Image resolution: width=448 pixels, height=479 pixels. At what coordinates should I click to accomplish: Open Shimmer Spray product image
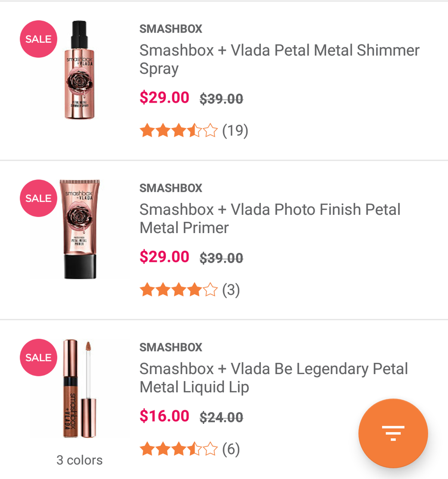tap(80, 70)
